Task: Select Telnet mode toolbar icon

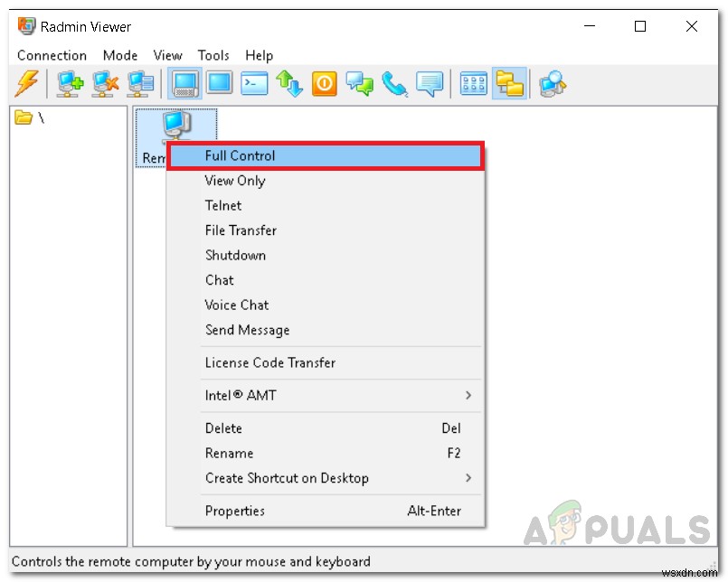Action: pyautogui.click(x=254, y=83)
